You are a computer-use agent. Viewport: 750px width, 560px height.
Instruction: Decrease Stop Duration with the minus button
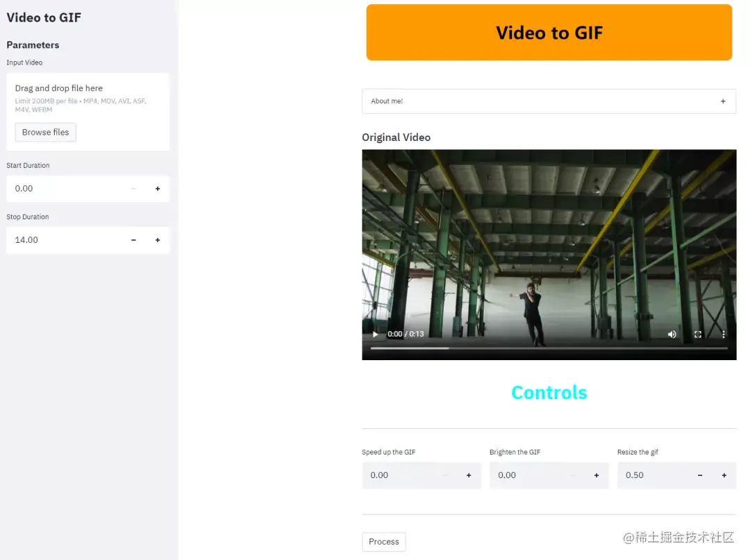click(x=133, y=239)
